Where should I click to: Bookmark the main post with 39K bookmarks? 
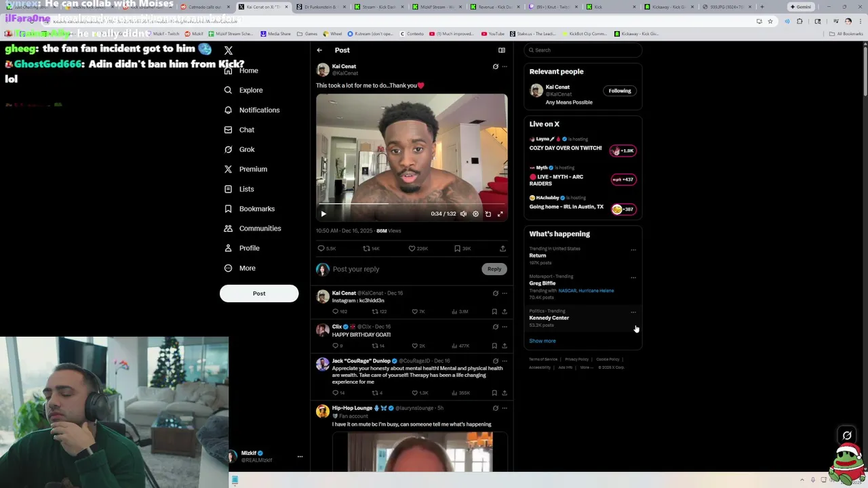[457, 249]
